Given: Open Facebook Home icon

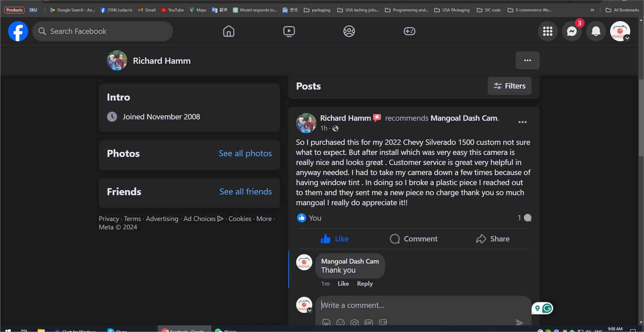Looking at the screenshot, I should click(228, 31).
